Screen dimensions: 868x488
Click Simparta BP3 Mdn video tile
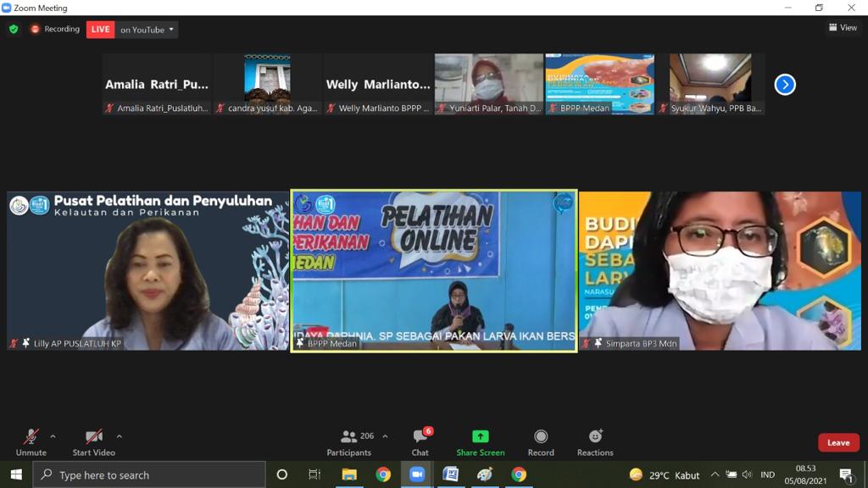(x=720, y=271)
